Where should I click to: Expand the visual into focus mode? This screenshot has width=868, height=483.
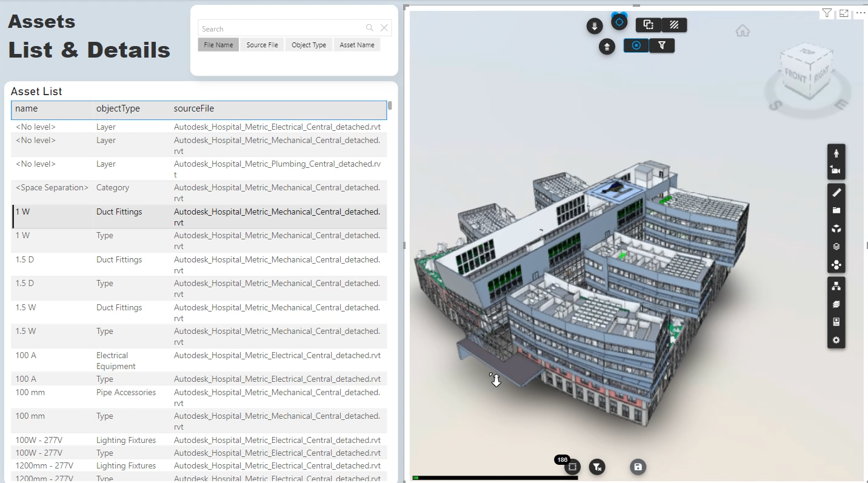tap(844, 13)
